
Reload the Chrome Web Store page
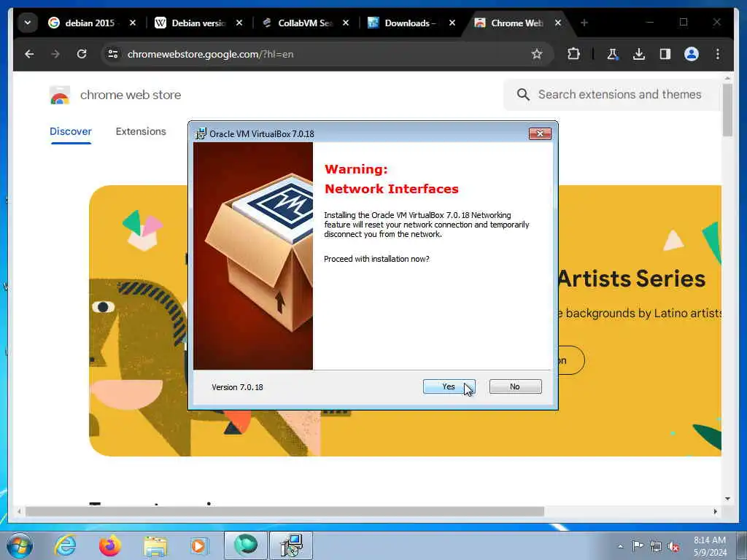(x=82, y=54)
